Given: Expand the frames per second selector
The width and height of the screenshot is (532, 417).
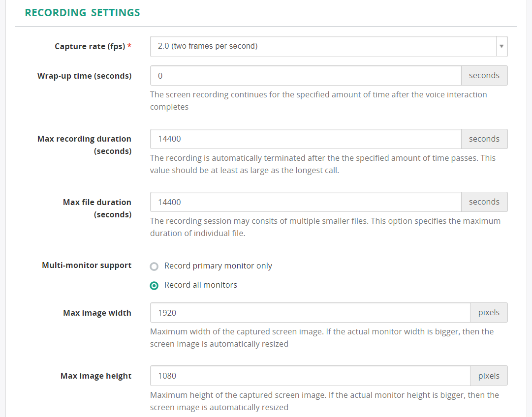Looking at the screenshot, I should [x=501, y=46].
